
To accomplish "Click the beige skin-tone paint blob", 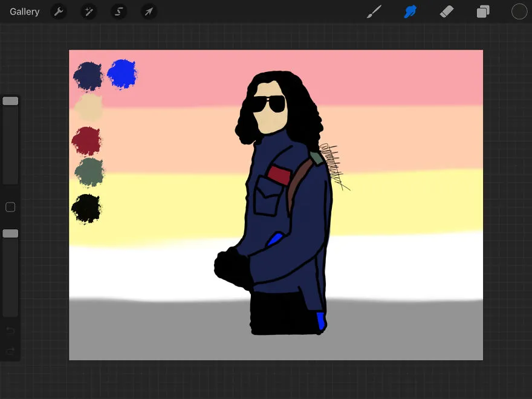I will [88, 108].
